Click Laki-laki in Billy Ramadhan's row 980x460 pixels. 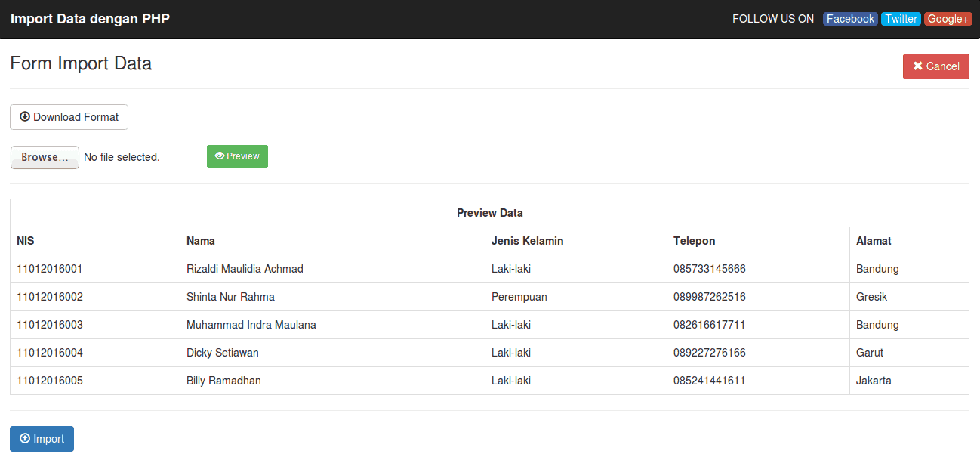(511, 381)
